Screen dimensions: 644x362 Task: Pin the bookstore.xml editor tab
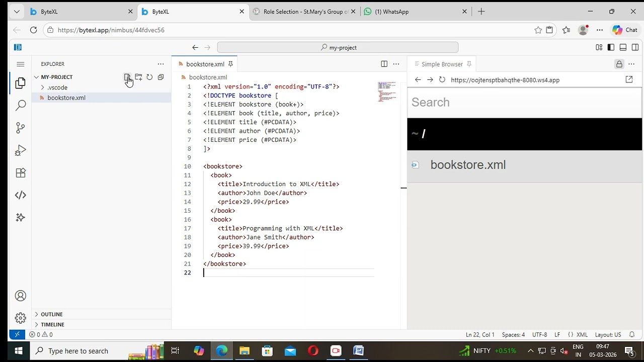[230, 64]
